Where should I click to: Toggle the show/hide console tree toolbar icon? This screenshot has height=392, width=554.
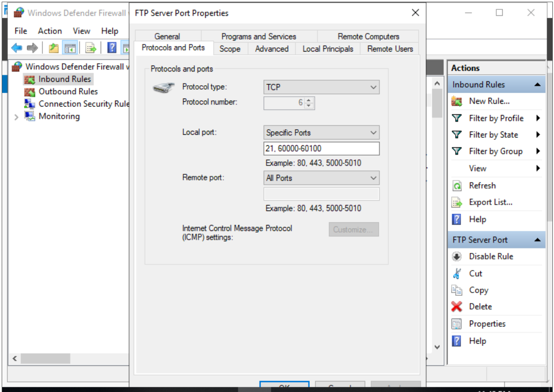click(70, 48)
